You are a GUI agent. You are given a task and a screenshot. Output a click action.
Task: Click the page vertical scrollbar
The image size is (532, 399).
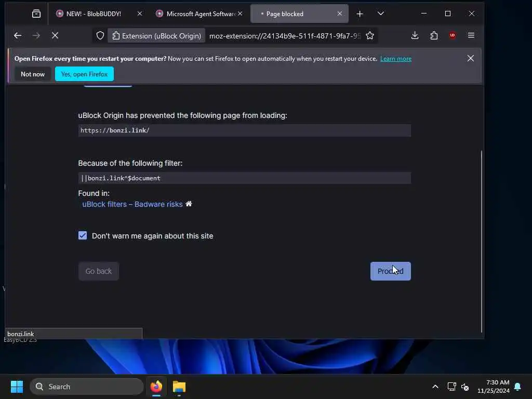coord(481,241)
